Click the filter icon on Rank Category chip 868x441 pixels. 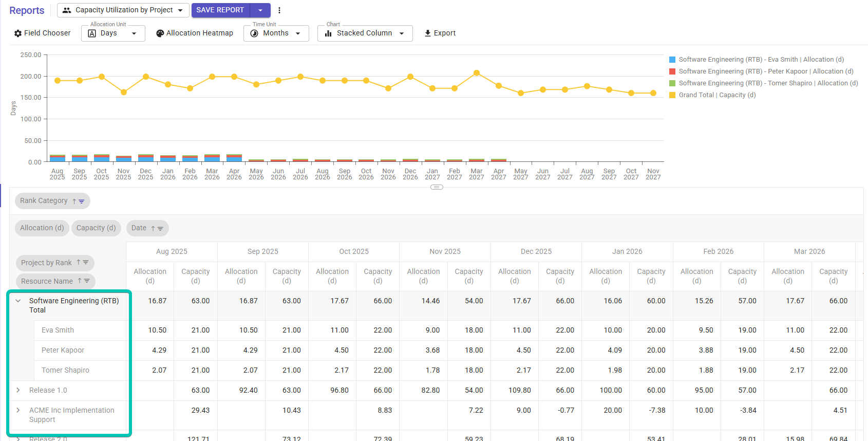(x=82, y=201)
